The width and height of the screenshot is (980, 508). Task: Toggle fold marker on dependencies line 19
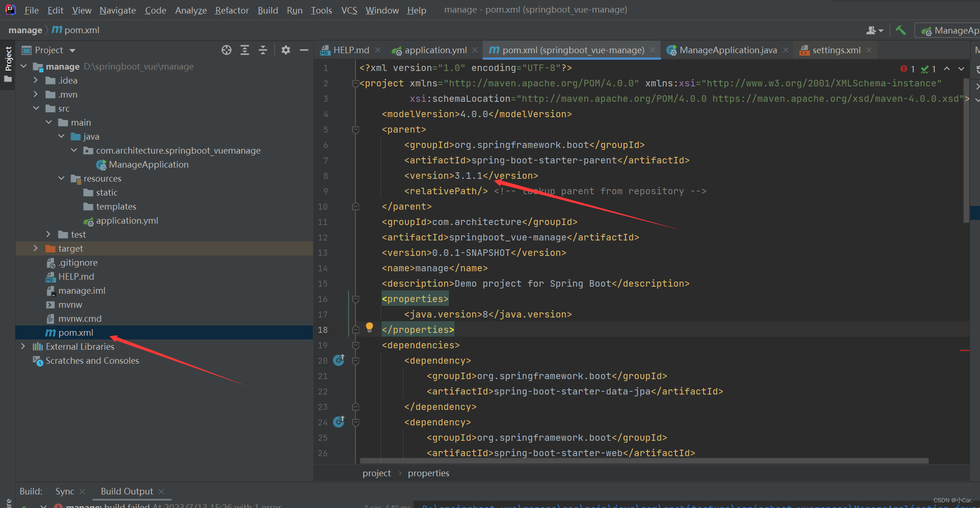click(355, 345)
